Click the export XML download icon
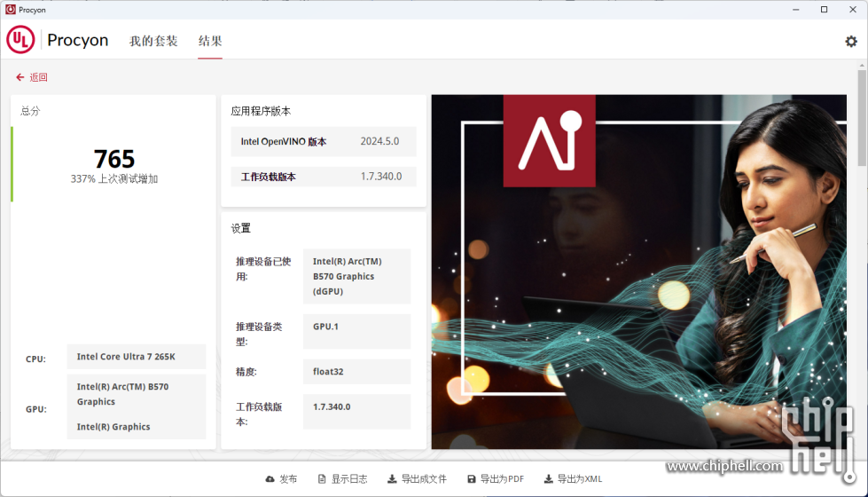This screenshot has height=497, width=868. coord(548,478)
